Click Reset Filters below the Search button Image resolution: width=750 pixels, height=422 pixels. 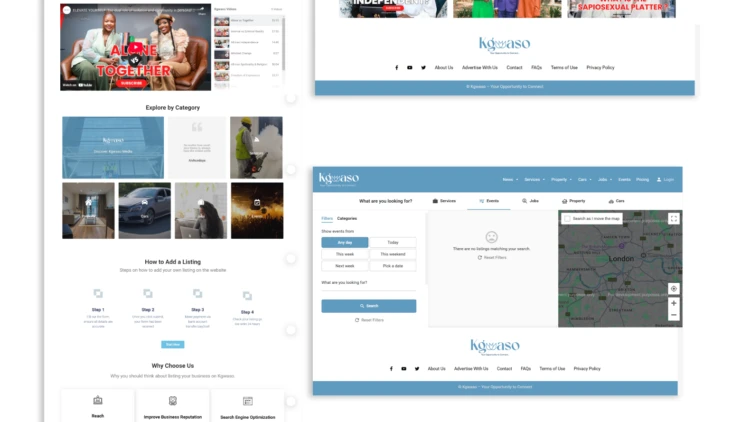tap(369, 320)
